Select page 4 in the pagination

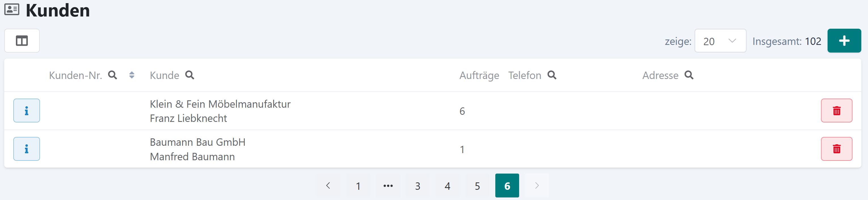pyautogui.click(x=448, y=186)
